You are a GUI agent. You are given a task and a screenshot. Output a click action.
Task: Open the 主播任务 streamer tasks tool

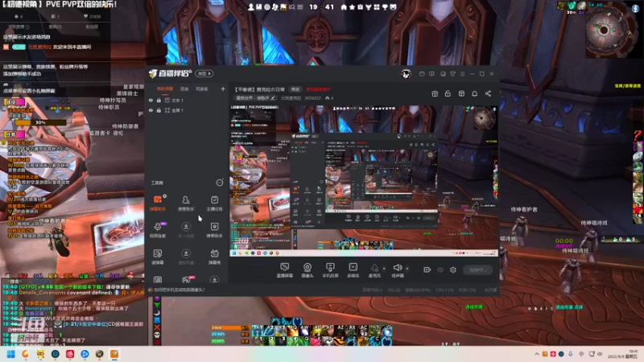click(x=214, y=203)
